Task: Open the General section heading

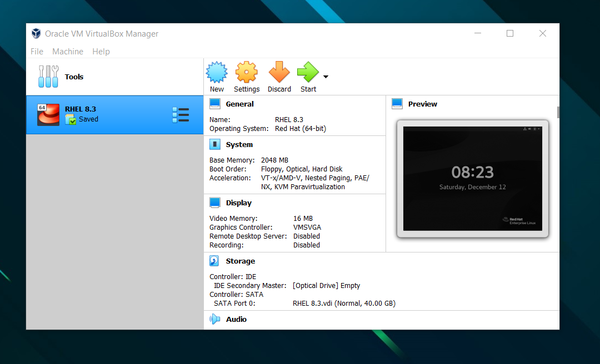Action: pos(239,104)
